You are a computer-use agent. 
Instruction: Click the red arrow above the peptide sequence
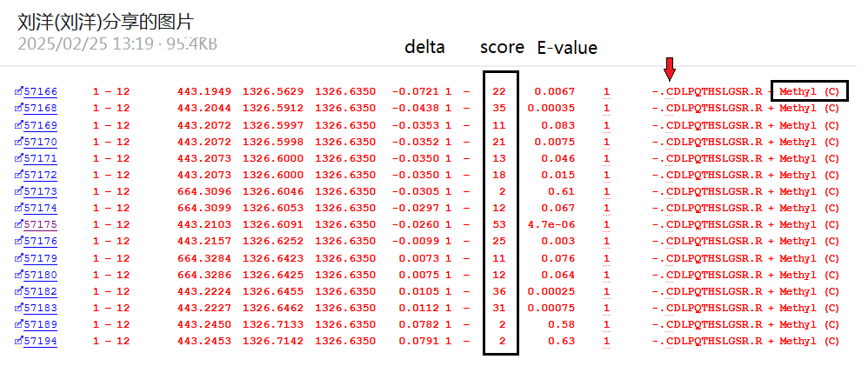click(x=669, y=68)
